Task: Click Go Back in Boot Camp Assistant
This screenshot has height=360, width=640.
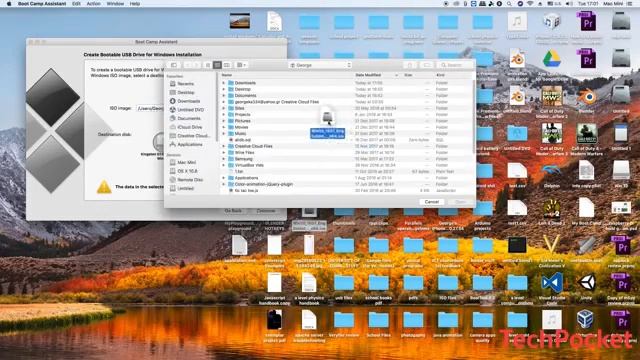Action: pyautogui.click(x=233, y=211)
